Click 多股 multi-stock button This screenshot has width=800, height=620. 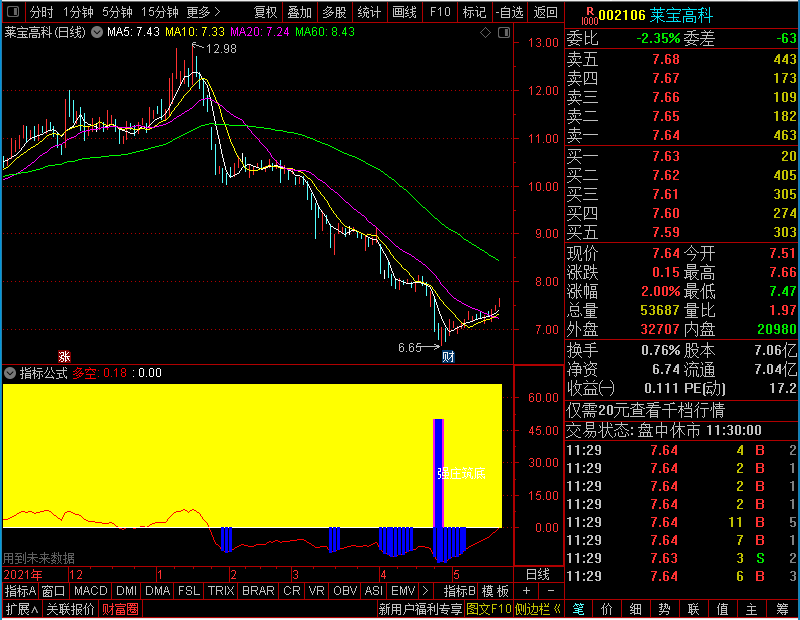point(334,12)
